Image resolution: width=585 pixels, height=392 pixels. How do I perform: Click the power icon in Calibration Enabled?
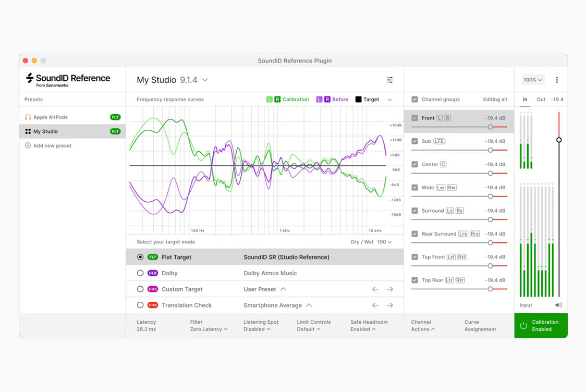pos(523,326)
